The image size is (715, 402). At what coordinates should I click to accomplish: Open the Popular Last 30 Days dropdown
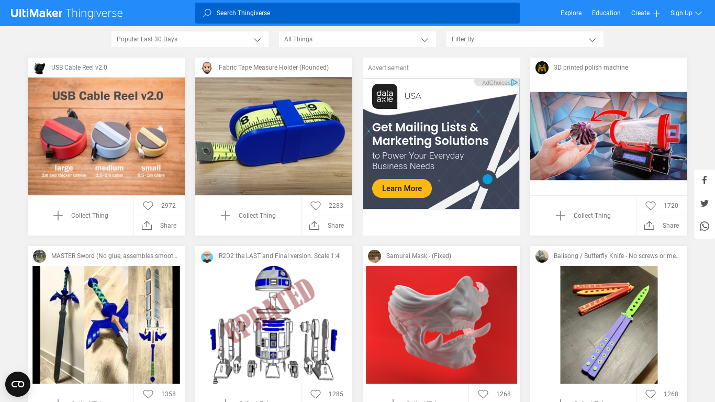pos(189,39)
